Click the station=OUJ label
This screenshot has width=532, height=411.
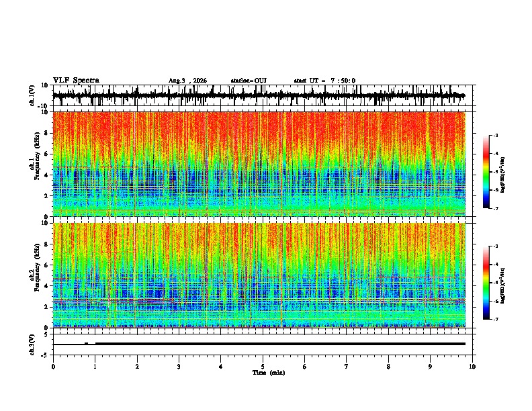tap(249, 81)
